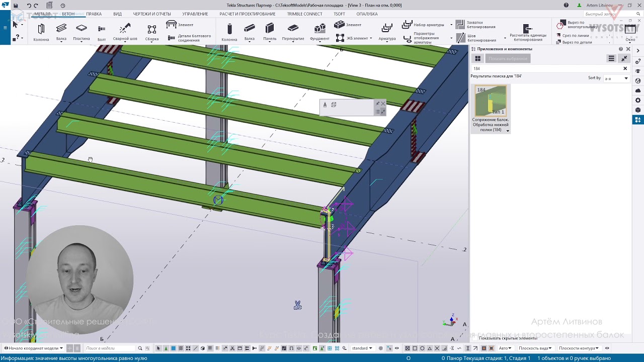Choose Part cut (Вырез по детали)
The image size is (644, 362).
point(574,42)
